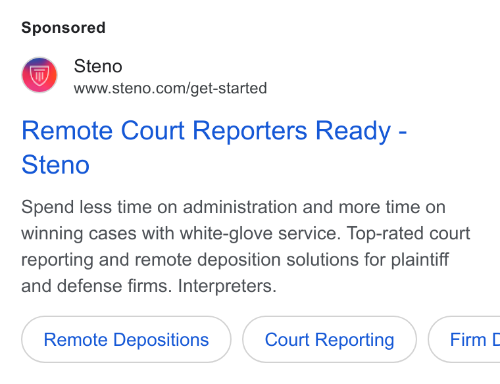Viewport: 500px width, 384px height.
Task: Click the Steno shield logo icon
Action: pyautogui.click(x=39, y=75)
